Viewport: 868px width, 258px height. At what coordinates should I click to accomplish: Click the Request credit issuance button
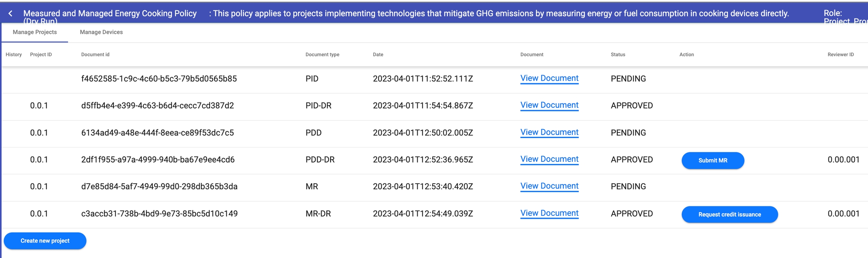[729, 214]
